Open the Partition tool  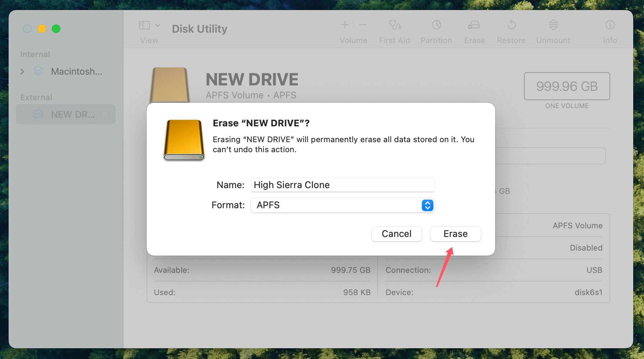coord(436,31)
